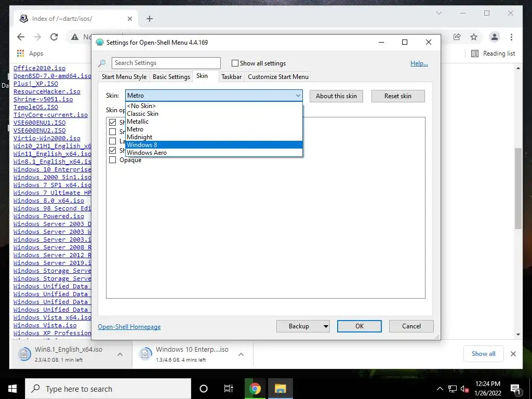Open File Explorer from the taskbar
Screen dimensions: 532x399
[281, 389]
